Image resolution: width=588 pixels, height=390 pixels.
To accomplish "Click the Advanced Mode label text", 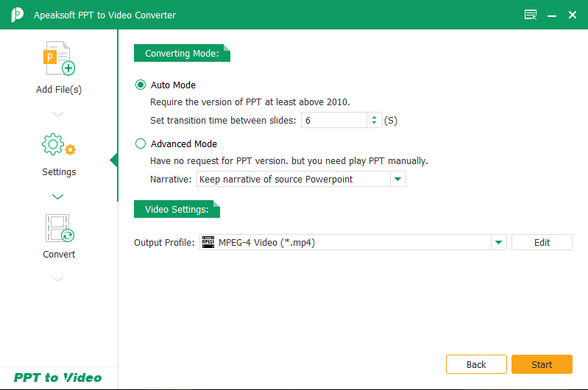I will pyautogui.click(x=184, y=144).
